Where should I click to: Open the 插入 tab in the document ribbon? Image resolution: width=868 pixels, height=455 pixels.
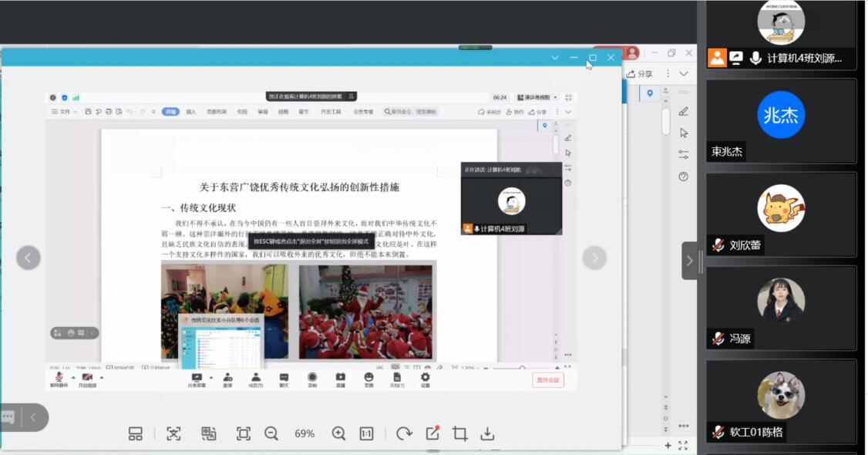click(x=191, y=112)
